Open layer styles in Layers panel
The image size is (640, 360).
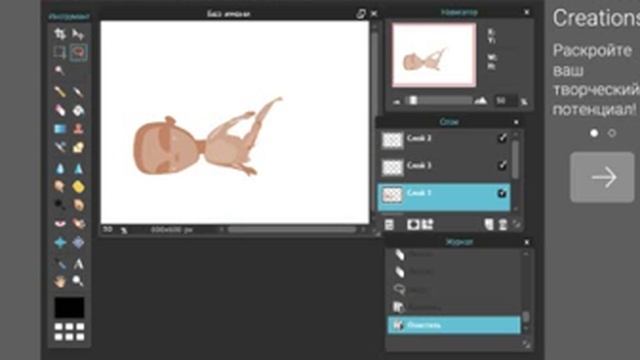coord(427,224)
